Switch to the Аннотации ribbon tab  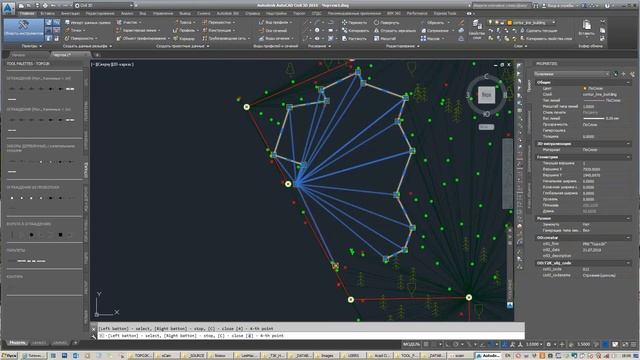71,13
